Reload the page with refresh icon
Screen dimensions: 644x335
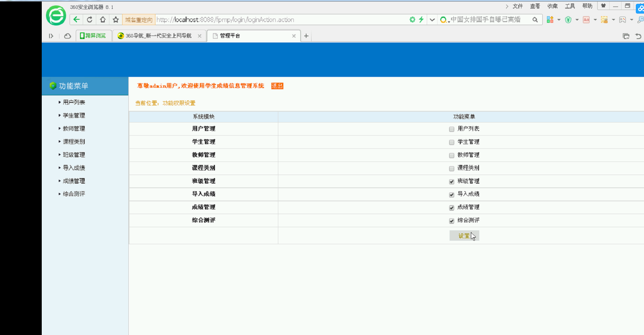(90, 19)
